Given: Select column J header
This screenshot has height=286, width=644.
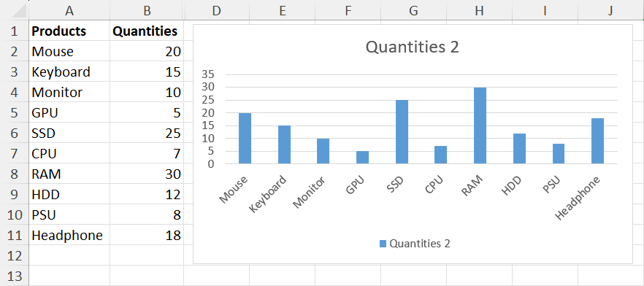Looking at the screenshot, I should pos(610,11).
